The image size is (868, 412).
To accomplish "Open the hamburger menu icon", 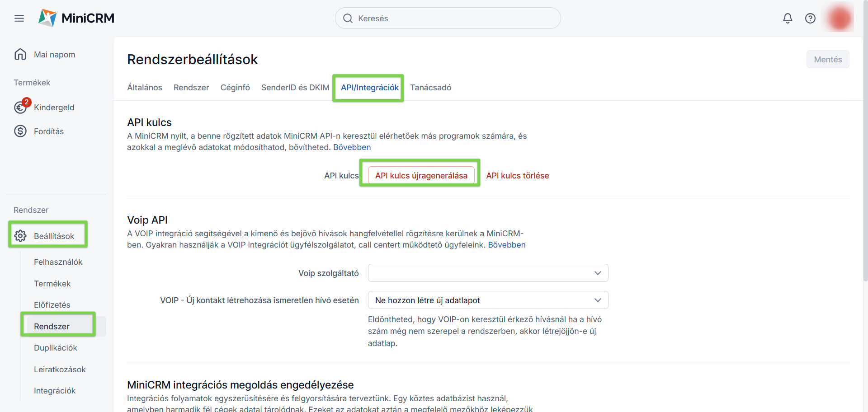I will point(19,19).
